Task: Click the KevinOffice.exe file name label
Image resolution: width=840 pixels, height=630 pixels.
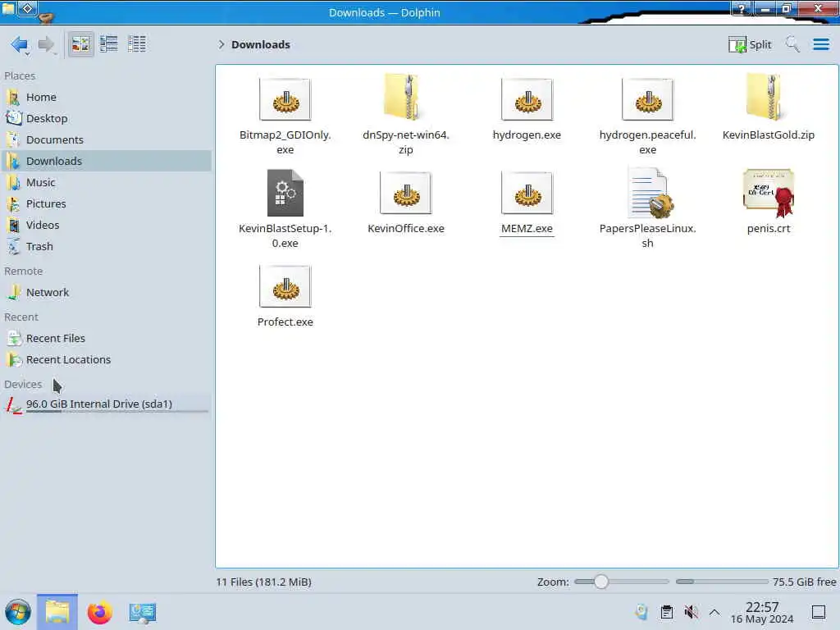Action: tap(405, 229)
